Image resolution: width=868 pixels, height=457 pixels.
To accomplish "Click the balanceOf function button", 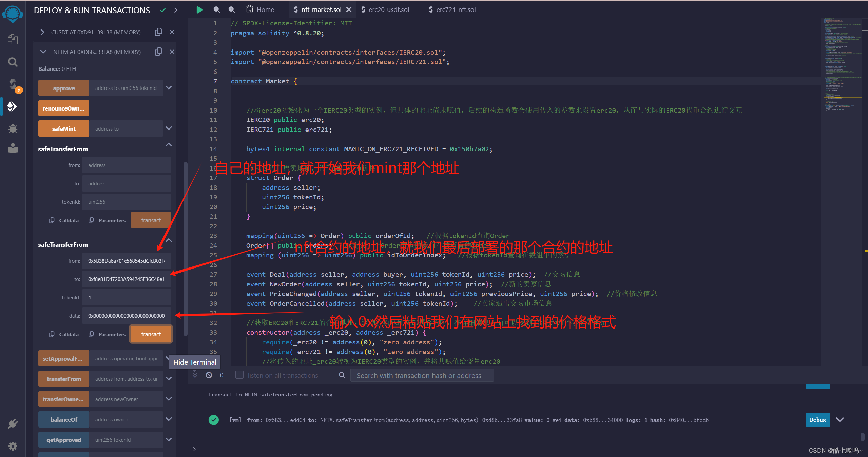I will (64, 420).
